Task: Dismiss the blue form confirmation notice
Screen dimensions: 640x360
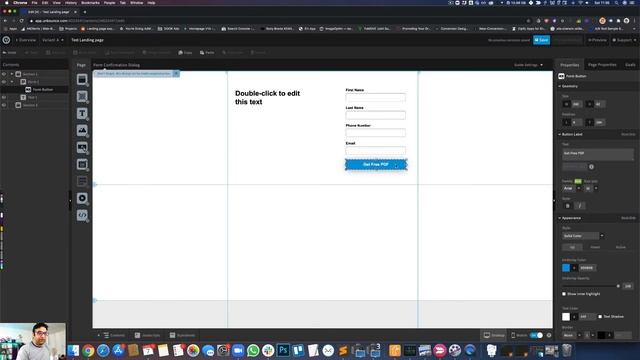Action: 176,73
